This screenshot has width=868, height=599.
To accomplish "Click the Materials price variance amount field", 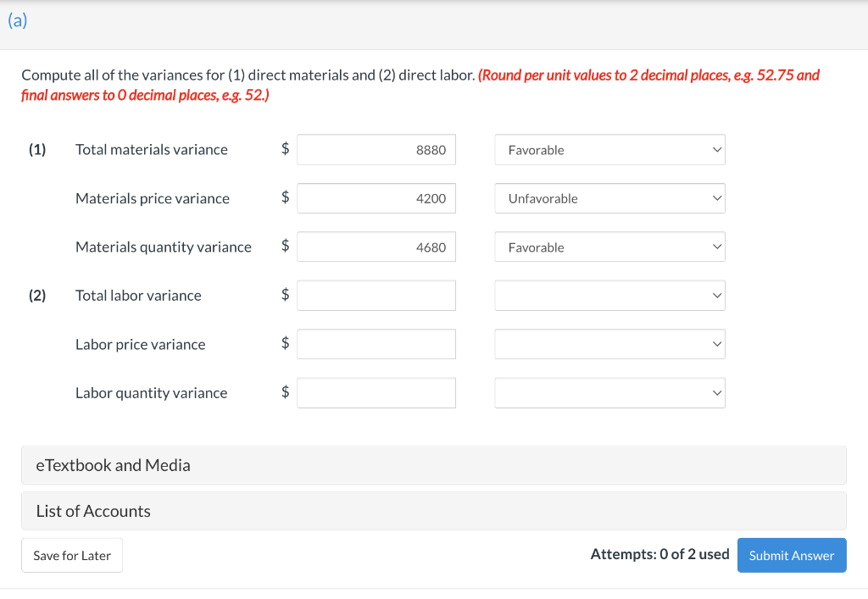I will [376, 198].
